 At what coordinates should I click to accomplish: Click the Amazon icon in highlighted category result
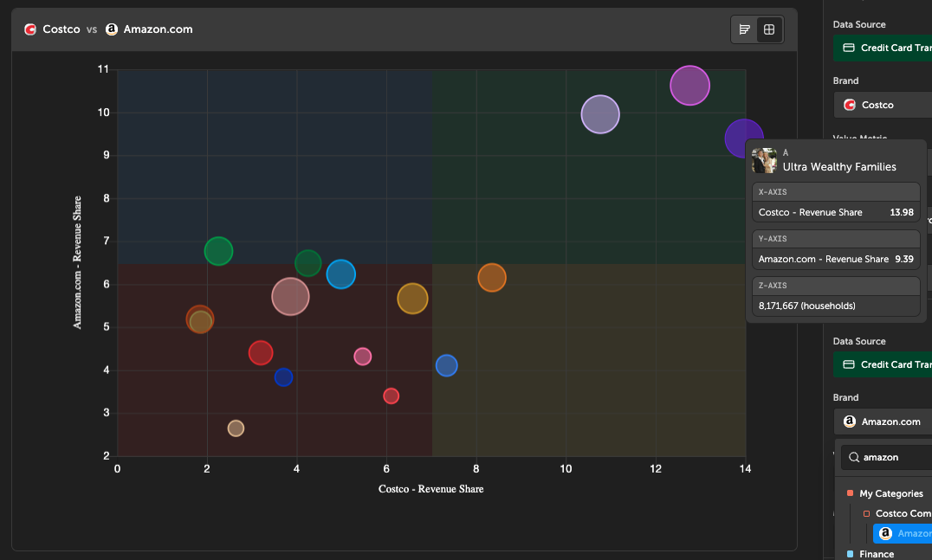(x=885, y=533)
